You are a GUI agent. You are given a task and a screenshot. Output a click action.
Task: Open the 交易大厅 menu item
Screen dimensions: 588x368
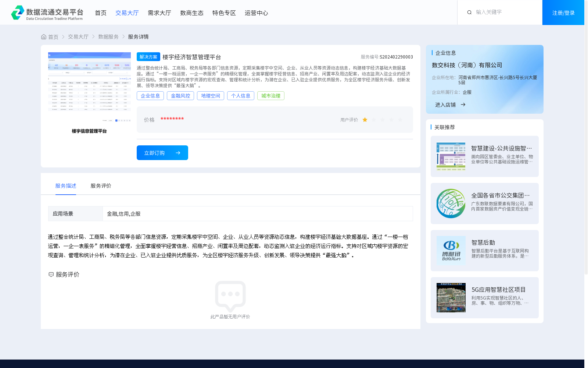127,13
